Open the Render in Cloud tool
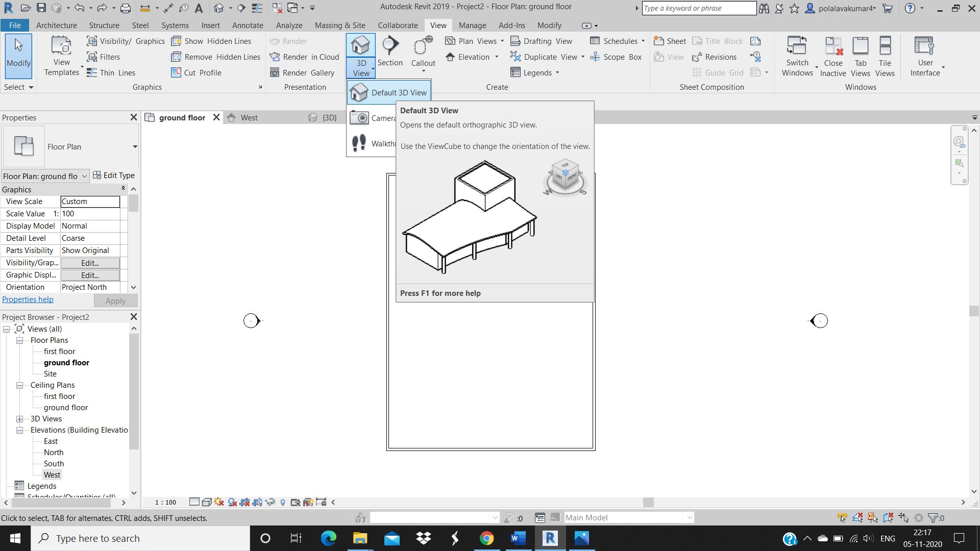 304,57
